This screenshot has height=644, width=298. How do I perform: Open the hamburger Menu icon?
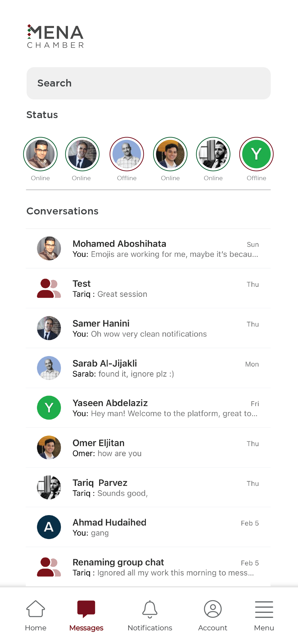(x=264, y=609)
